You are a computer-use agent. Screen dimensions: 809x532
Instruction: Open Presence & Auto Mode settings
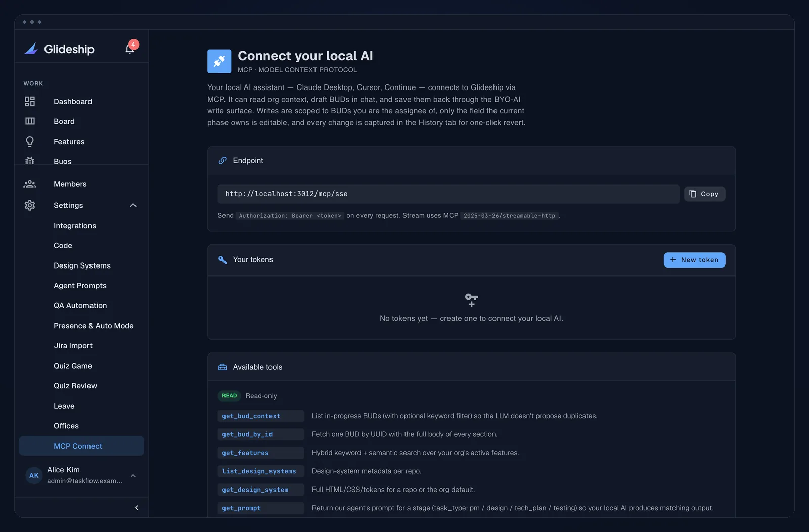[x=94, y=326]
